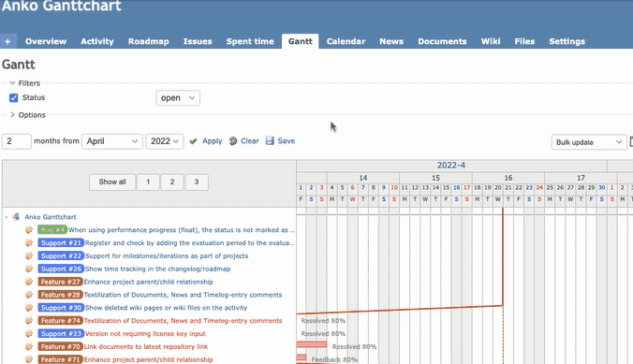This screenshot has height=364, width=633.
Task: Switch to the News tab
Action: [x=391, y=41]
